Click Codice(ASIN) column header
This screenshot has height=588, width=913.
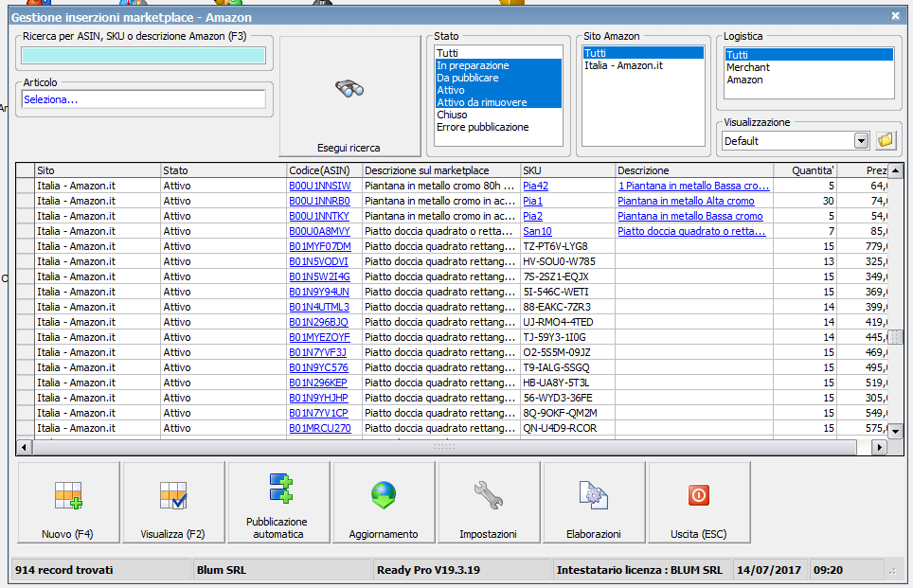coord(324,170)
